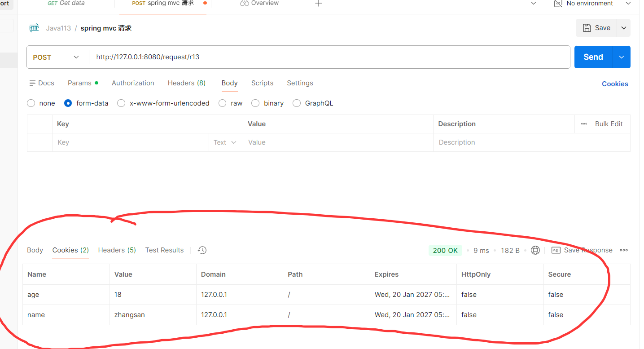The height and width of the screenshot is (349, 644).
Task: Open response history clock icon
Action: tap(202, 250)
